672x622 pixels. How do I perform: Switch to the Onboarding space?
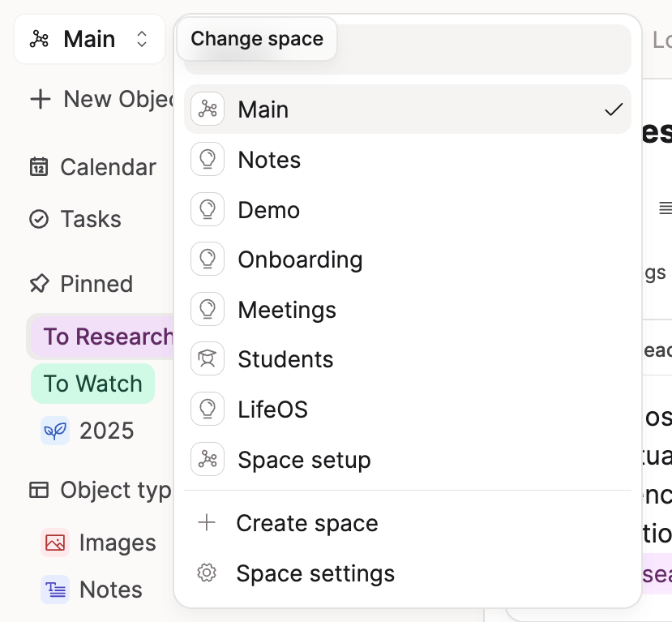pos(300,260)
